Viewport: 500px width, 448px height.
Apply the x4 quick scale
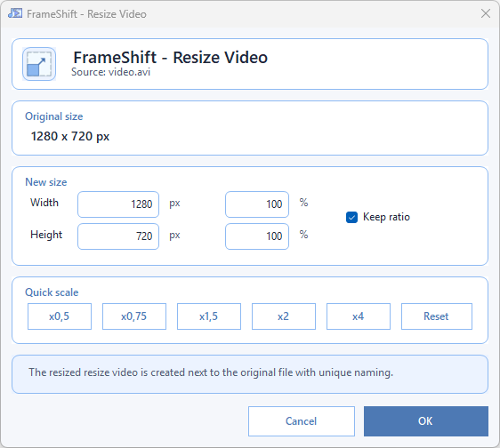click(359, 316)
